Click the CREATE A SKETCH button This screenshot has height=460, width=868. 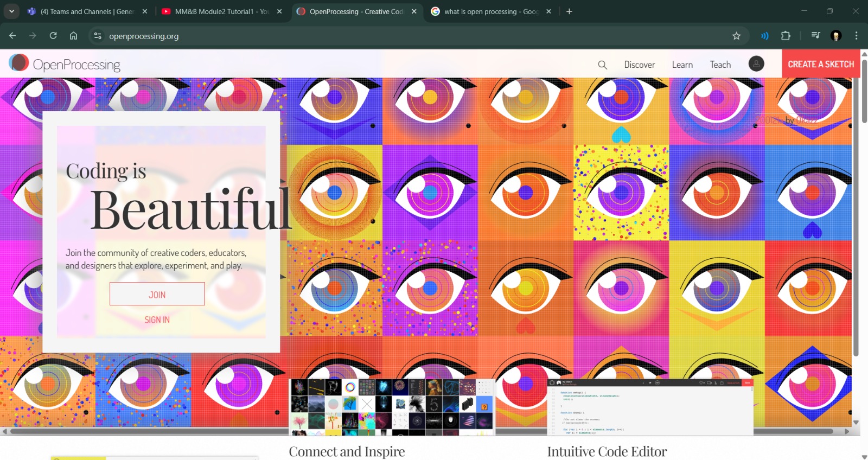(820, 64)
